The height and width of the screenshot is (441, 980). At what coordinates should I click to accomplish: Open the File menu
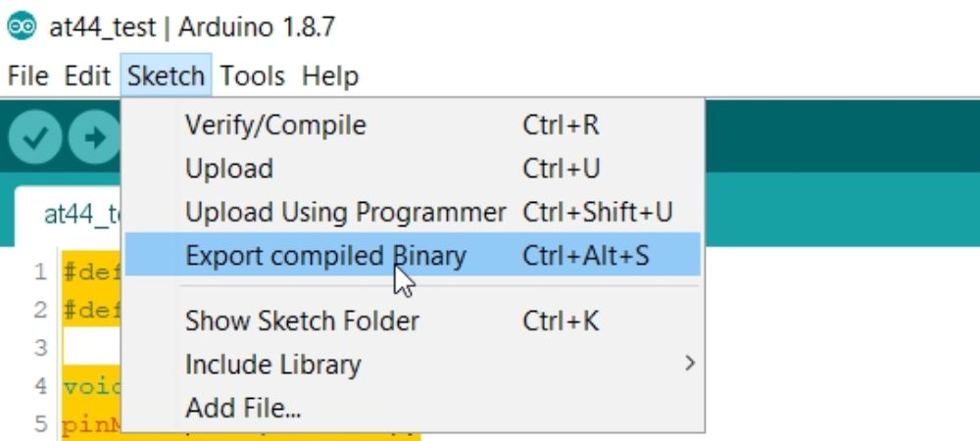point(28,76)
